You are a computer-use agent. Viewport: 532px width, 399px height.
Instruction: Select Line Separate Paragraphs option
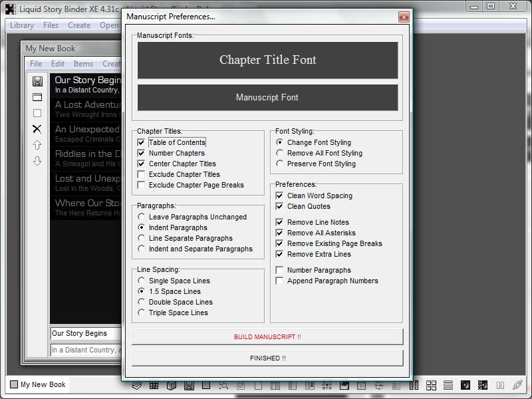pyautogui.click(x=141, y=238)
